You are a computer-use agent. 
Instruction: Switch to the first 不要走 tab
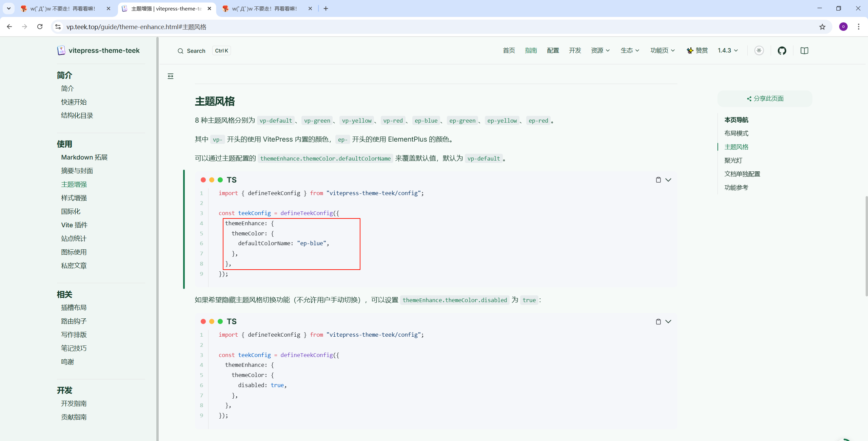pyautogui.click(x=63, y=8)
